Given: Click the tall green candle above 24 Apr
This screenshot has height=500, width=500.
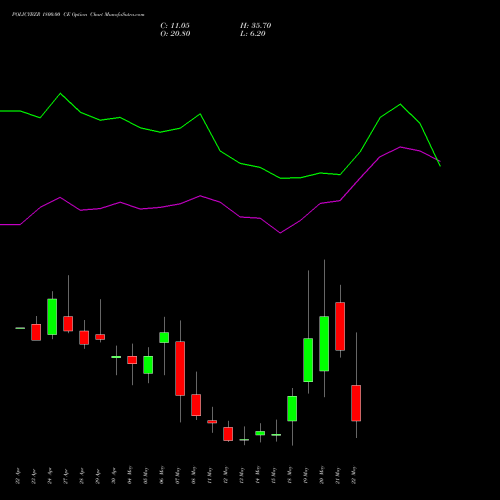Looking at the screenshot, I should click(x=52, y=317).
